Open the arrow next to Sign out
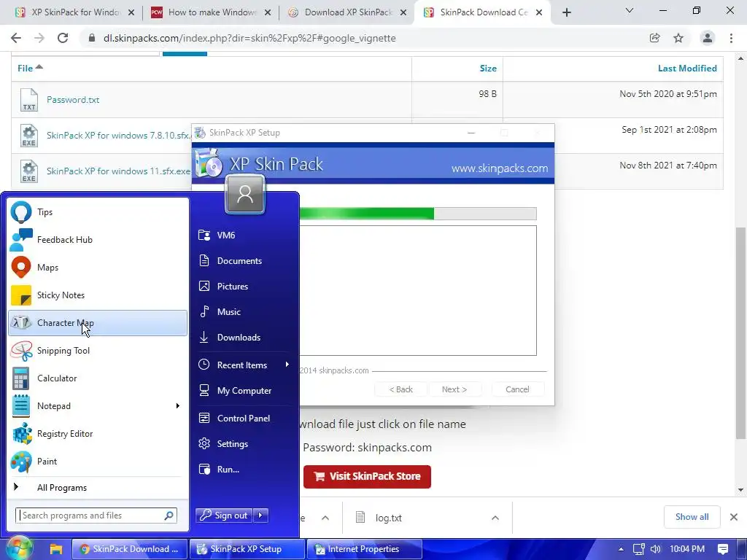 260,516
